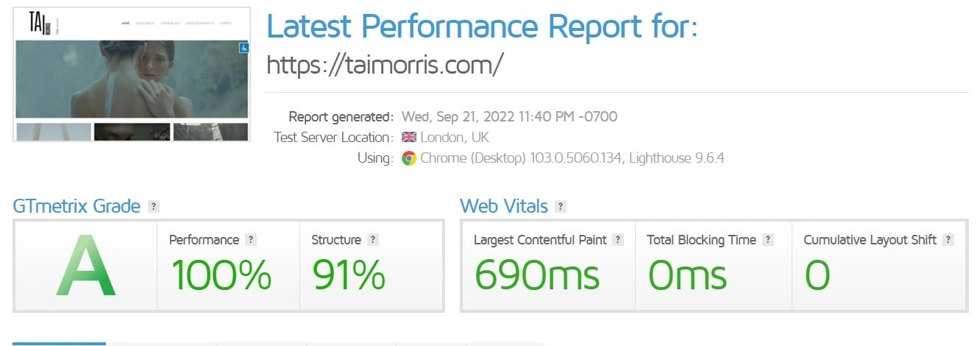Click the 100% Performance score
The width and height of the screenshot is (980, 346).
(x=221, y=275)
